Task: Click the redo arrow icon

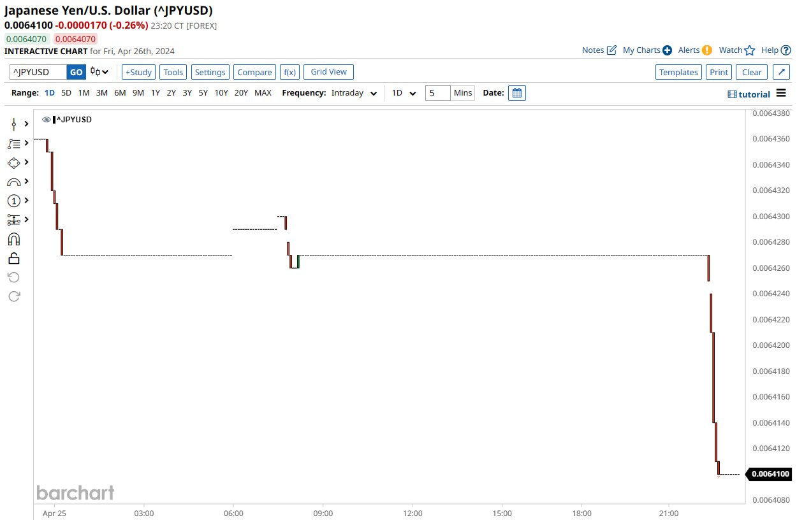Action: pos(14,296)
